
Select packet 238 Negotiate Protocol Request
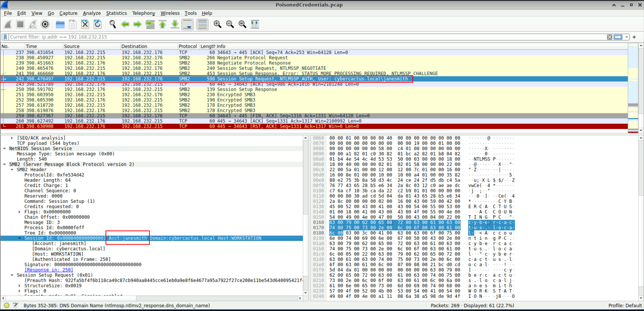pyautogui.click(x=314, y=58)
